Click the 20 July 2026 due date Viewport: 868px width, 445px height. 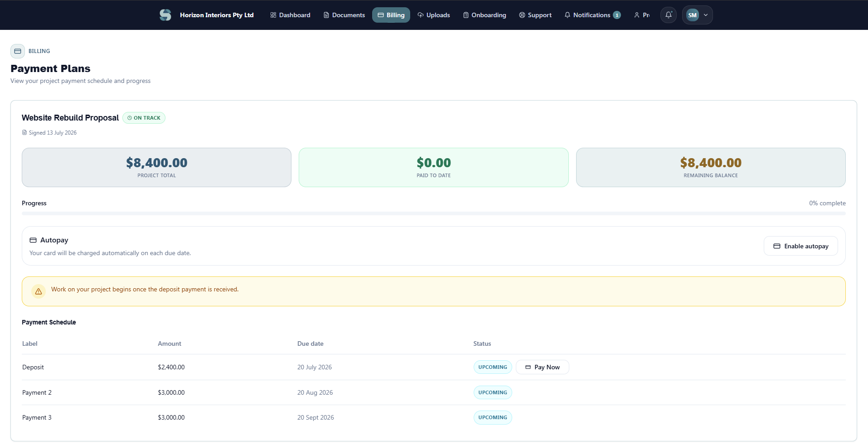[315, 367]
